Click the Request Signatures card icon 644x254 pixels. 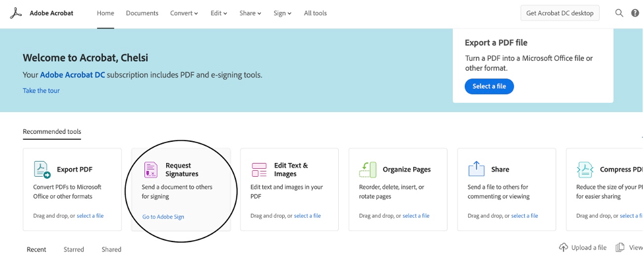tap(151, 170)
